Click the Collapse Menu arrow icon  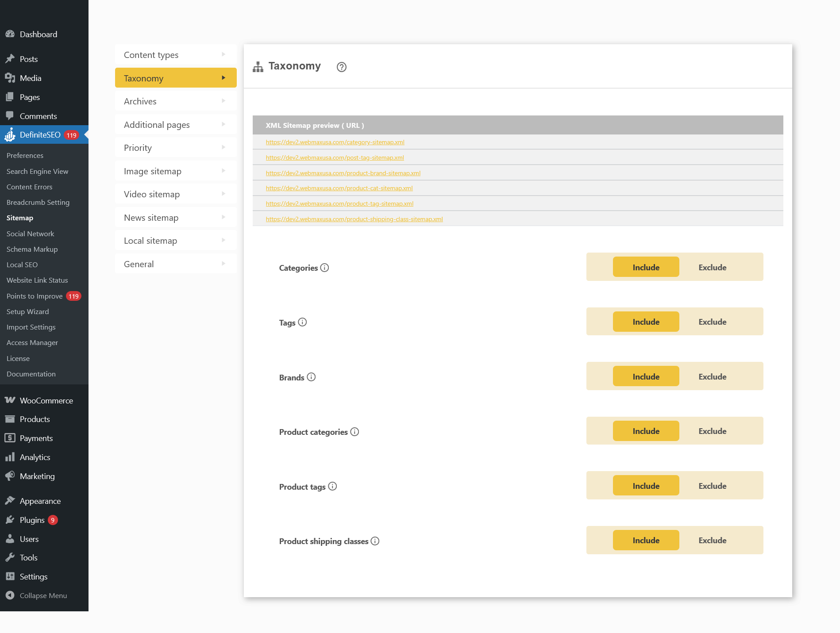(x=9, y=595)
